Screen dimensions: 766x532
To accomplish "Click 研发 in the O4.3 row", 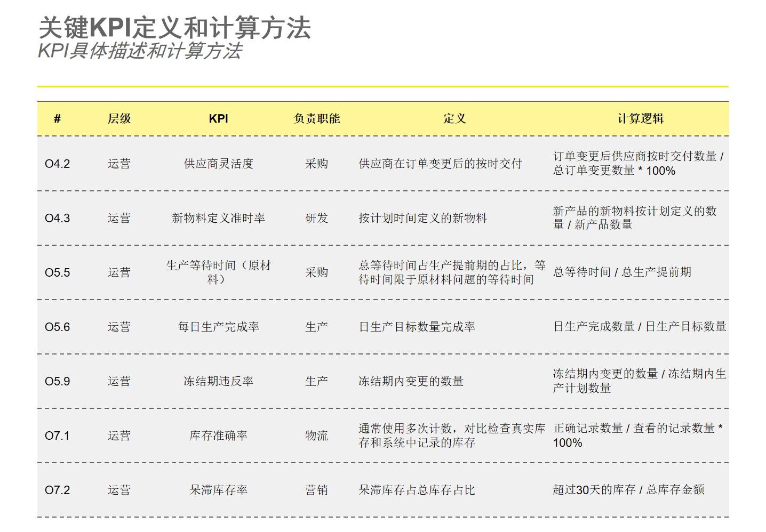I will [316, 218].
